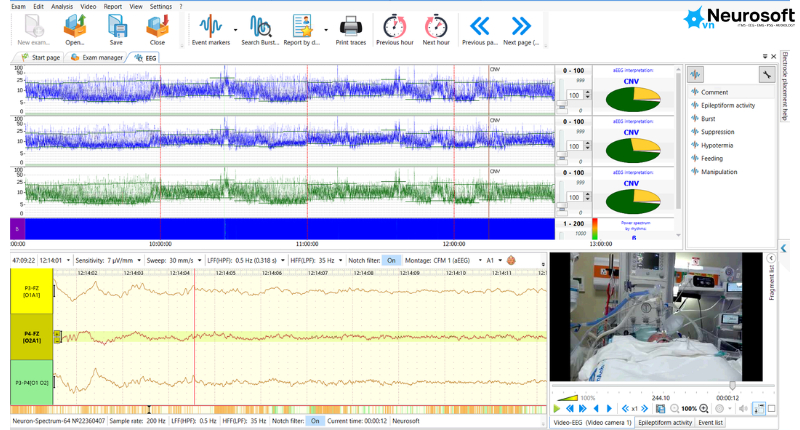800x430 pixels.
Task: Click the video playback position slider
Action: [x=663, y=386]
